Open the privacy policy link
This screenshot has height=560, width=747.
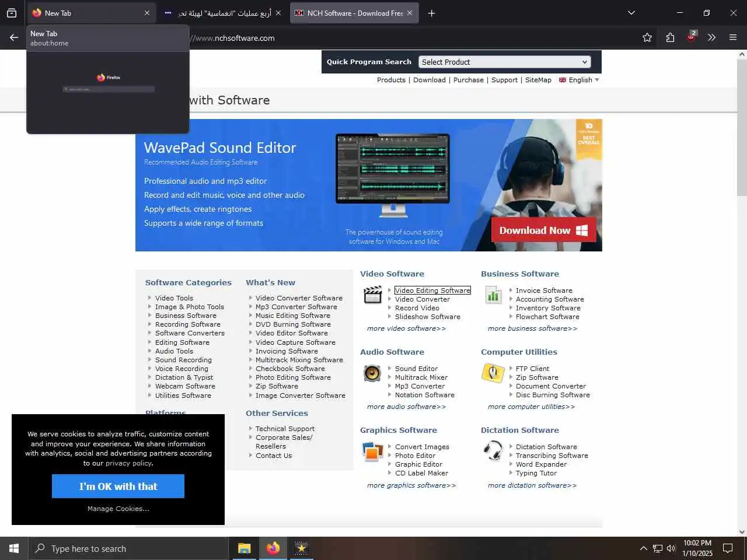tap(129, 463)
